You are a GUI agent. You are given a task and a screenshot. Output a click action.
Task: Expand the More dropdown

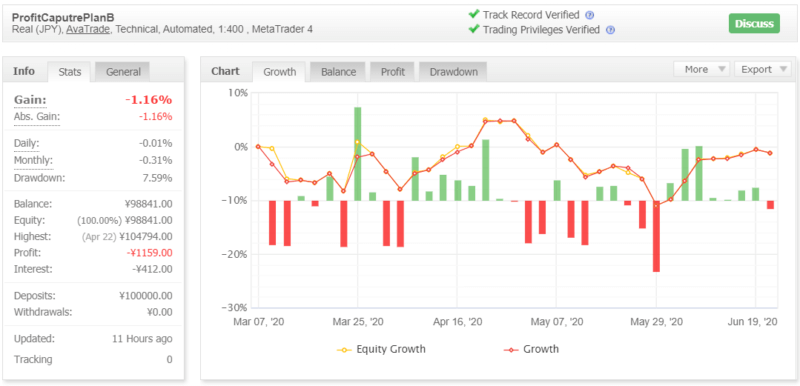(702, 69)
